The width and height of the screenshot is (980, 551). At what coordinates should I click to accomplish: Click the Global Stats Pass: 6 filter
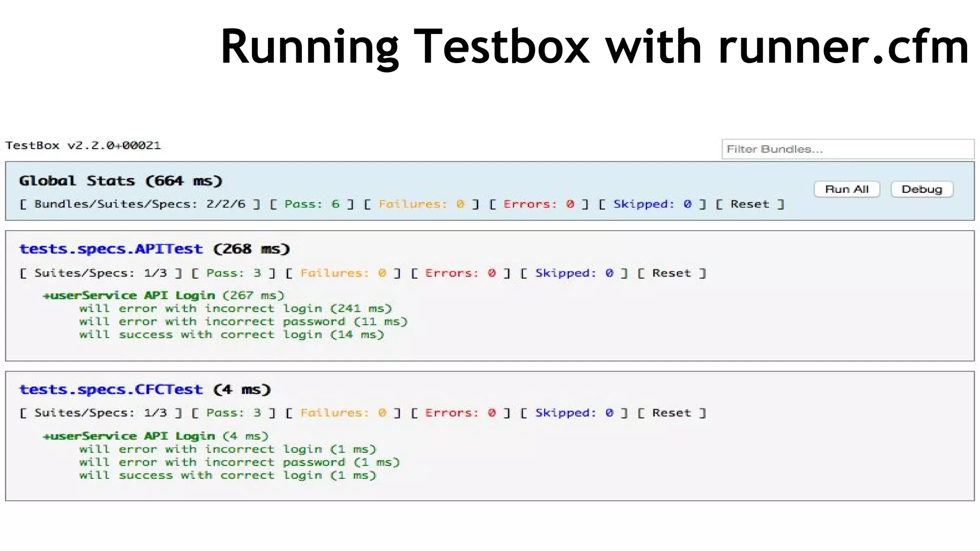pyautogui.click(x=312, y=204)
